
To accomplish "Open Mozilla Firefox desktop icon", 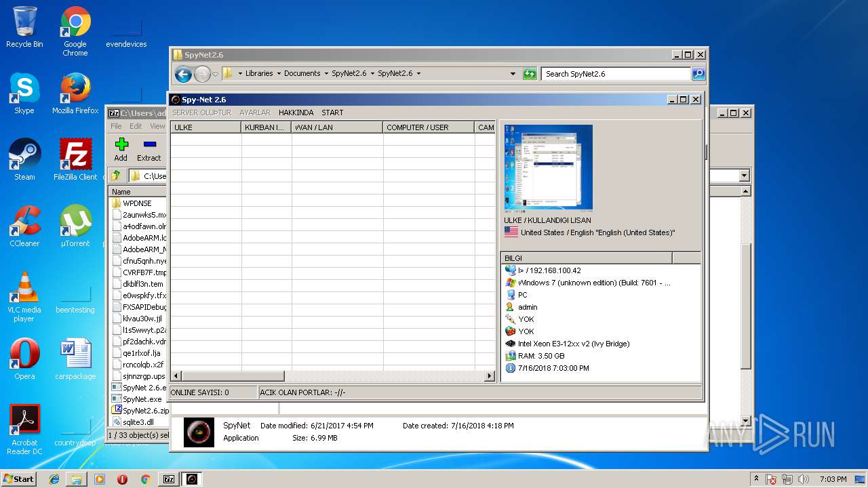I will (75, 94).
